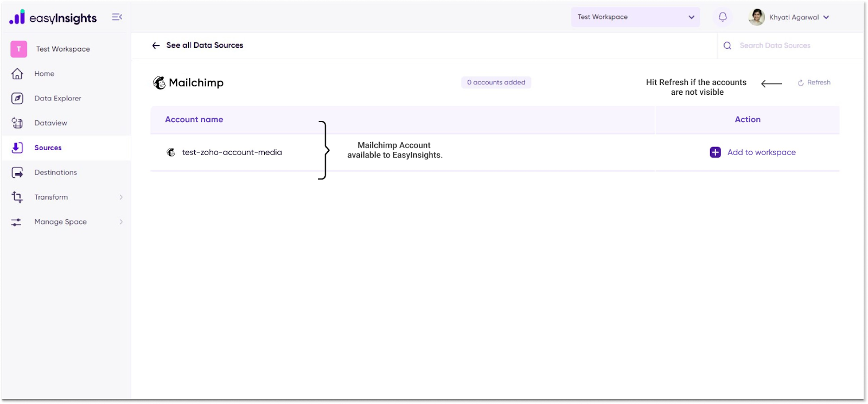Open the Destinations page
The width and height of the screenshot is (868, 404).
click(x=56, y=172)
